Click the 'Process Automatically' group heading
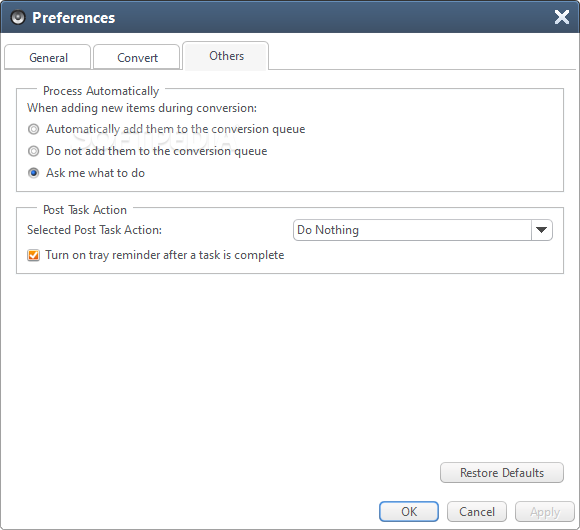The image size is (580, 530). click(x=101, y=91)
